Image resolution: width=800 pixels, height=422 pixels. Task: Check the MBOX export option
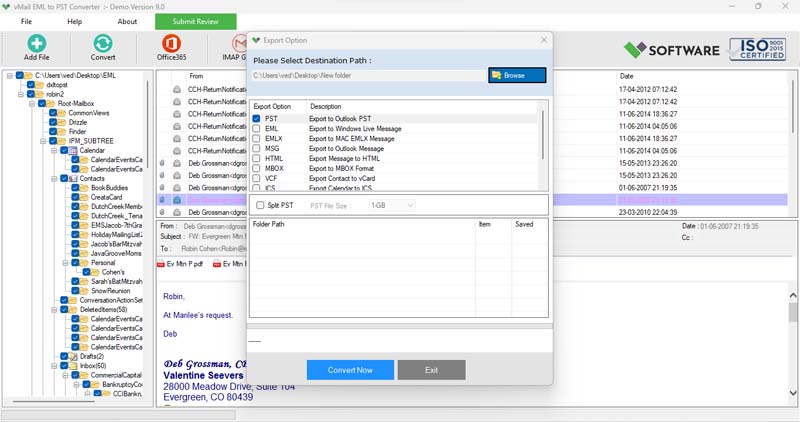tap(256, 168)
